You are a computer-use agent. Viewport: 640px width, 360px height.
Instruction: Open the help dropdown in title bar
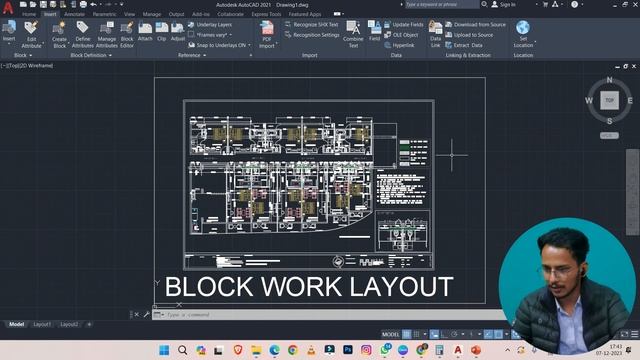[x=582, y=4]
